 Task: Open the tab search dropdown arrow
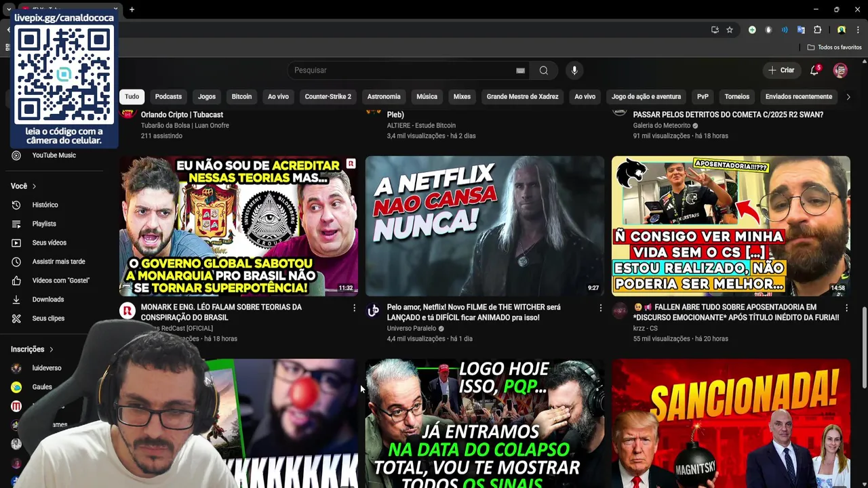pyautogui.click(x=7, y=9)
